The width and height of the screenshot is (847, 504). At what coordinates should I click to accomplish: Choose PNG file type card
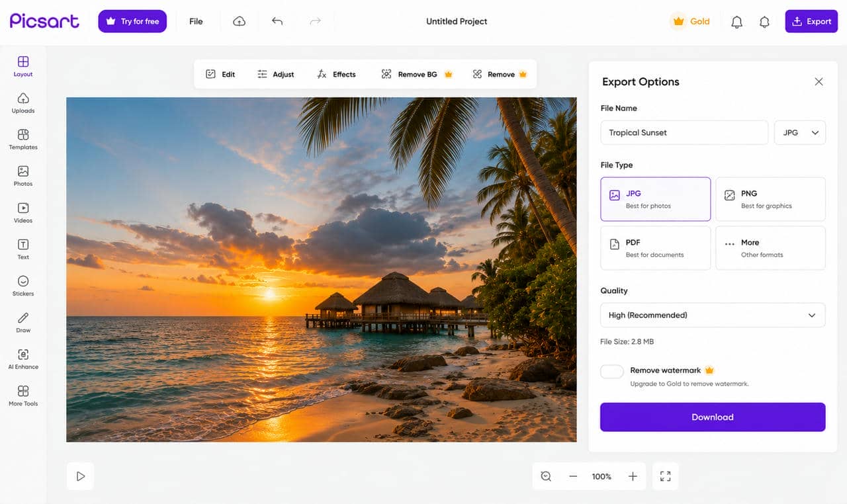coord(771,199)
